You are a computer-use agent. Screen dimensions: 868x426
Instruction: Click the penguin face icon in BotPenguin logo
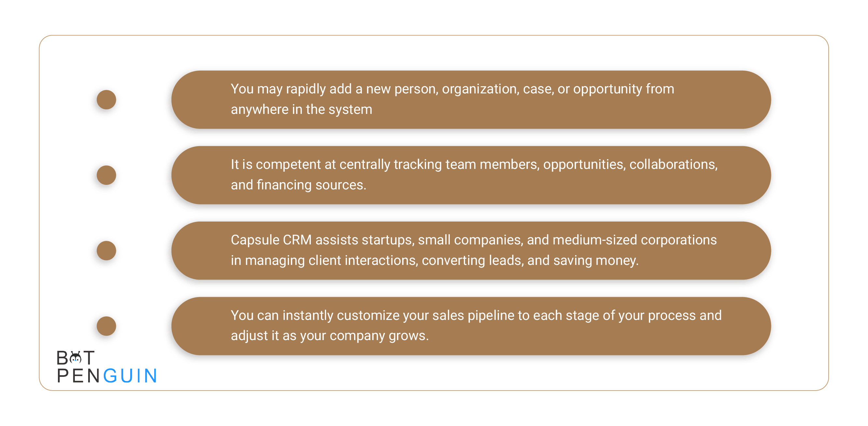(x=76, y=358)
